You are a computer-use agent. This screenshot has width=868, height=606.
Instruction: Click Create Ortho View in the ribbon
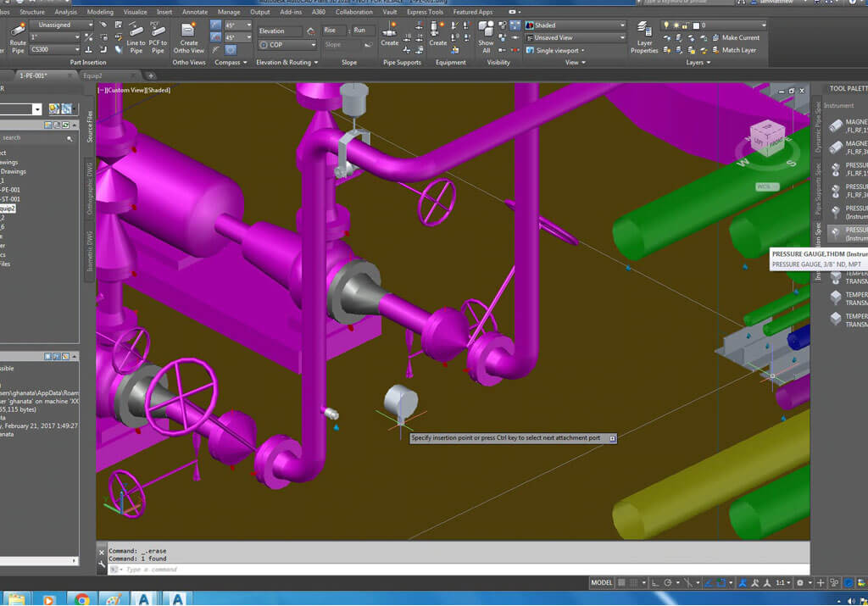189,37
